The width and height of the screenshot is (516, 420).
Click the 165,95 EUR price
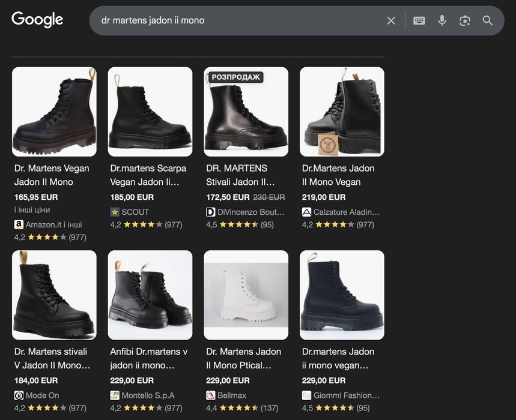[36, 197]
